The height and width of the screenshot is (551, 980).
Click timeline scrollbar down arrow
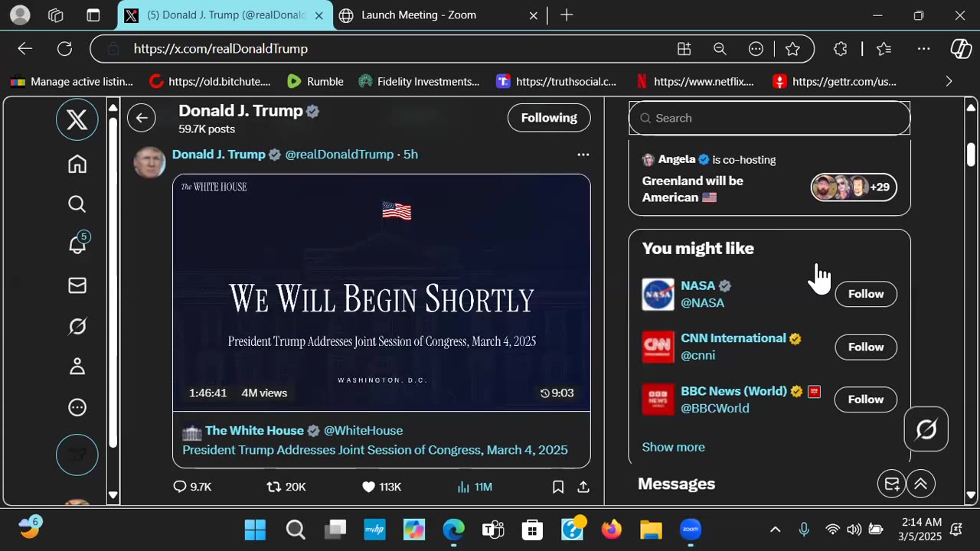pos(113,495)
